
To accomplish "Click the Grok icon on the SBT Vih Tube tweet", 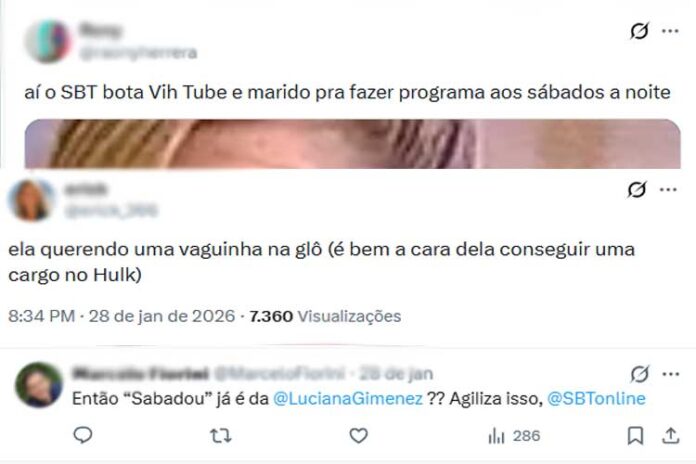I will (x=640, y=31).
